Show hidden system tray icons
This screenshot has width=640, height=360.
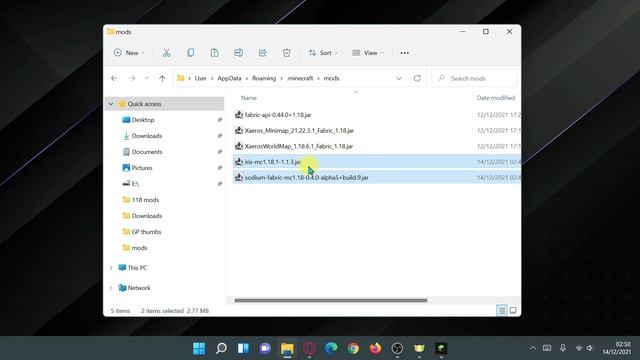(x=533, y=348)
